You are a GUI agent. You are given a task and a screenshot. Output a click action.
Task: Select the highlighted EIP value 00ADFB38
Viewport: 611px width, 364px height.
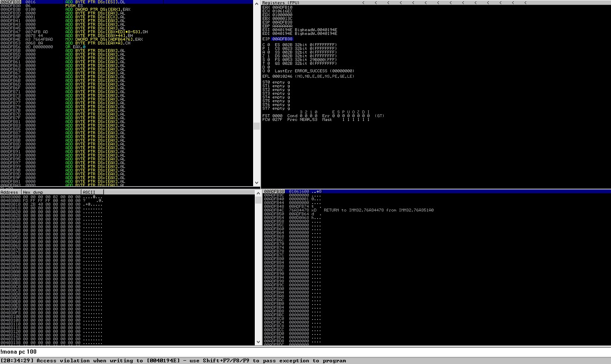coord(282,39)
